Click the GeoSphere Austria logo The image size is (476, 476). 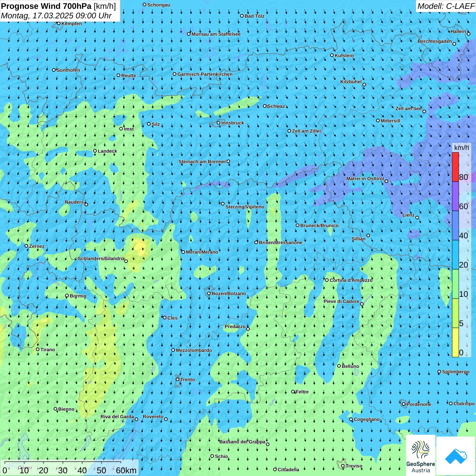421,456
